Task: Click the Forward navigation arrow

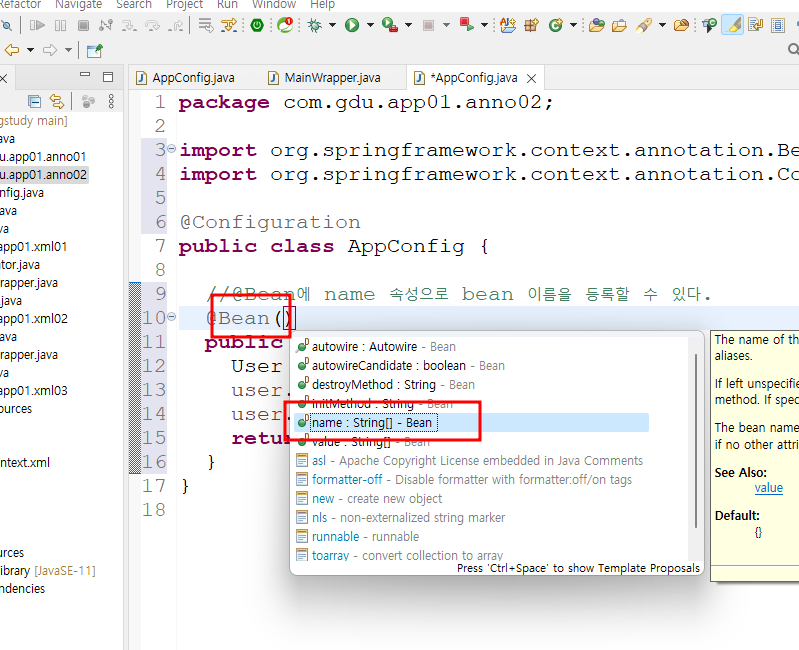Action: point(50,50)
